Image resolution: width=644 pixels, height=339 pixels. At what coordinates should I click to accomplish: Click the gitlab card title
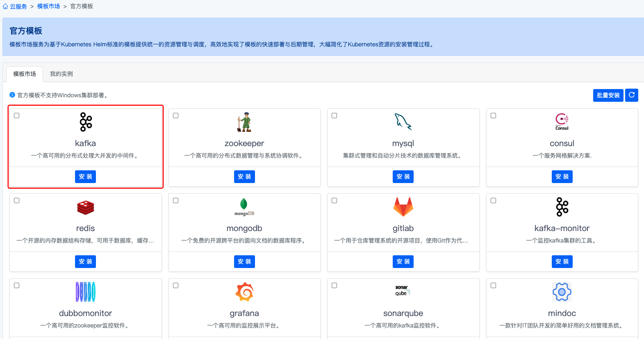[403, 228]
